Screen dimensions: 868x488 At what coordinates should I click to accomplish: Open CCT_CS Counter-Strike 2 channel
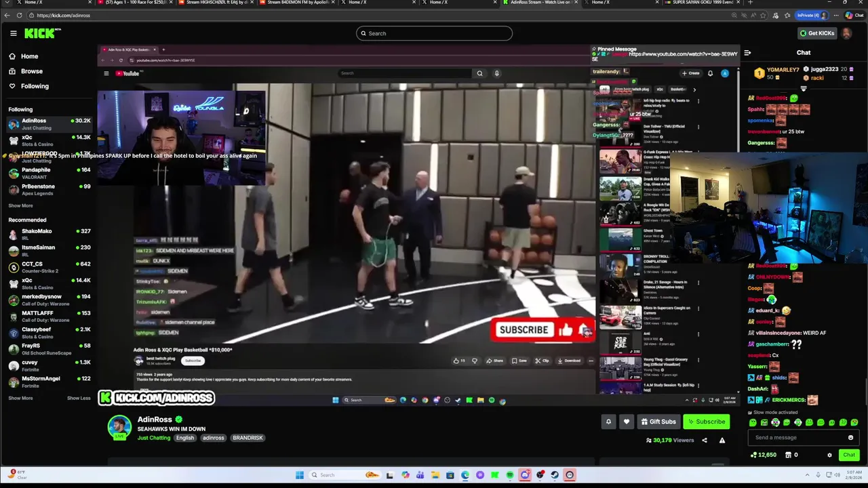pos(49,267)
